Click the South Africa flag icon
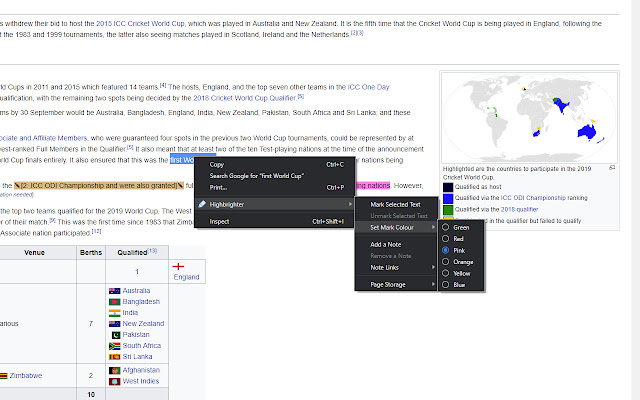This screenshot has width=640, height=400. [x=114, y=345]
